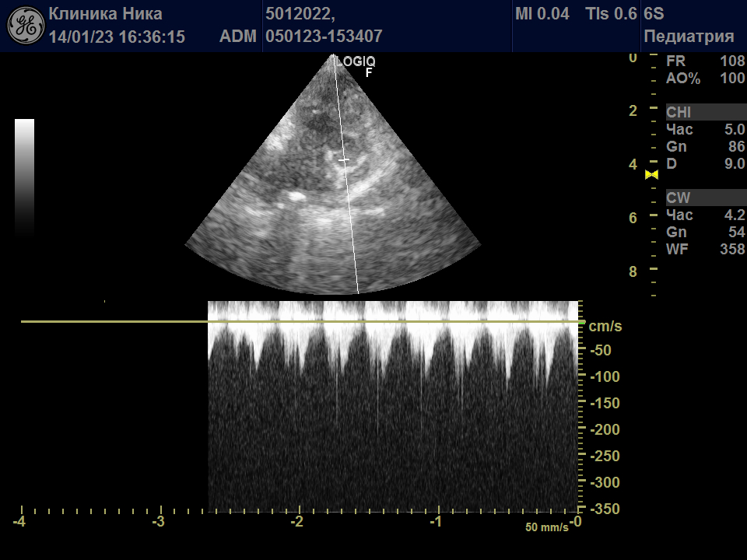The width and height of the screenshot is (747, 560).
Task: Click the '-4' time axis label
Action: pos(19,522)
